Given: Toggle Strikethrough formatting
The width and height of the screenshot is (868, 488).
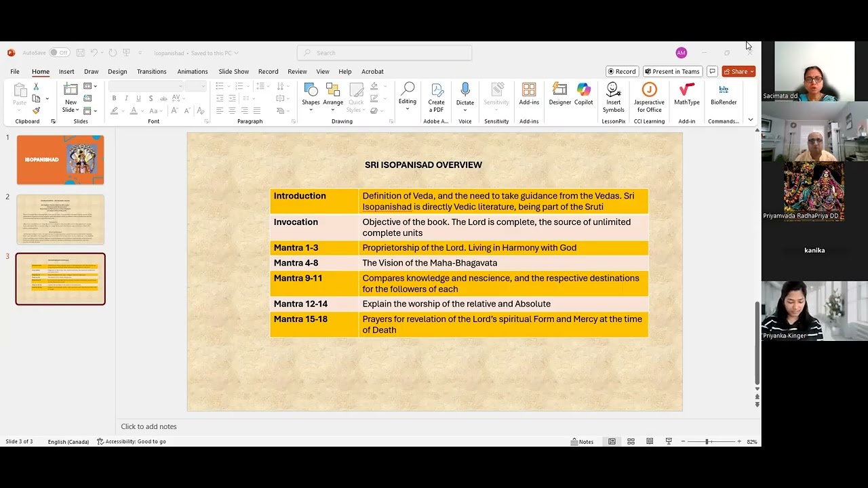Looking at the screenshot, I should click(x=163, y=99).
